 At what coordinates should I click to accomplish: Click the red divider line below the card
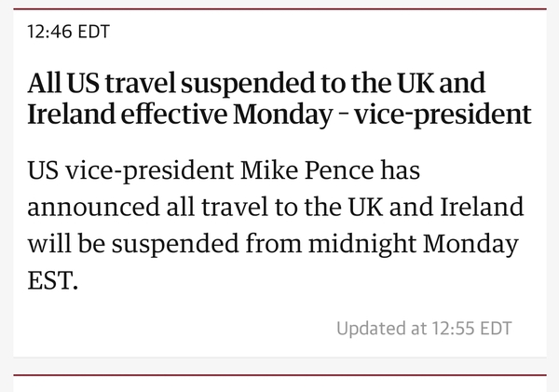coord(279,377)
